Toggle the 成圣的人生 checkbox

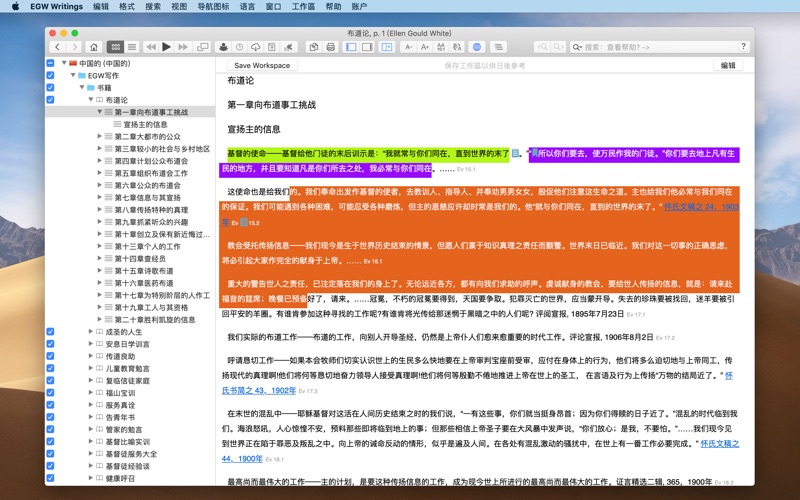[x=50, y=332]
